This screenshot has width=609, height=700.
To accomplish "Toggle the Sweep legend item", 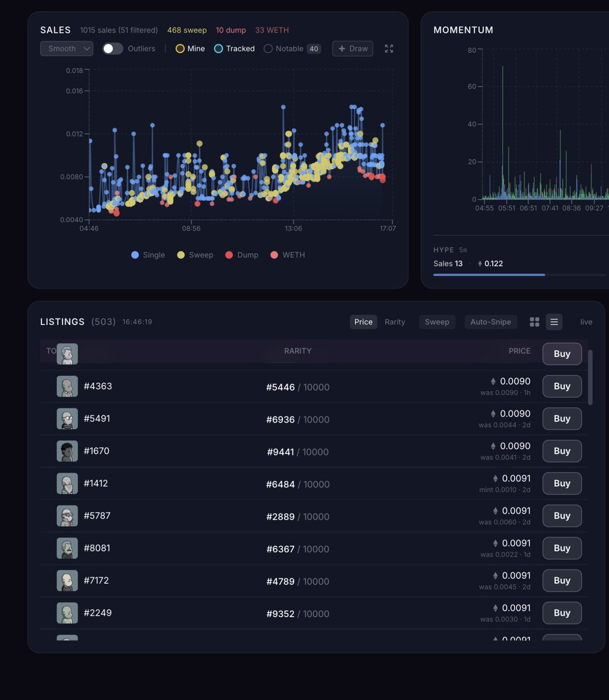I will coord(195,255).
